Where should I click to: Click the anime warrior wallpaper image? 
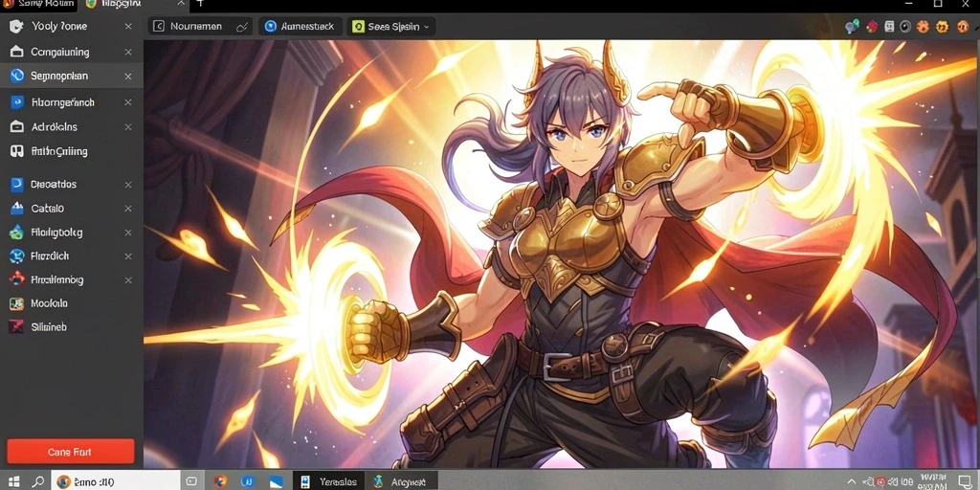click(x=561, y=255)
